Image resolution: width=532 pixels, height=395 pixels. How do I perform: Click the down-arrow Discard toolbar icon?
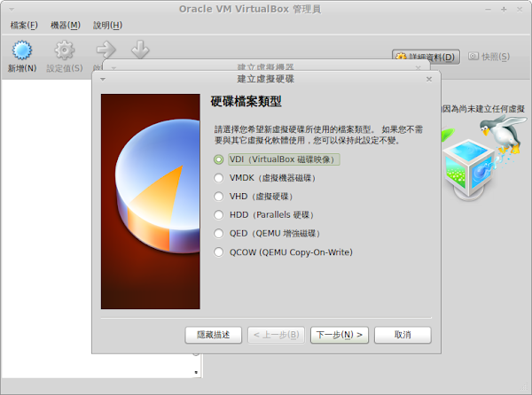(140, 50)
